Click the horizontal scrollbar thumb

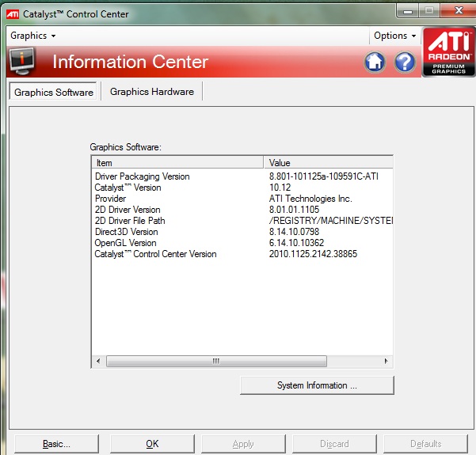click(x=215, y=361)
